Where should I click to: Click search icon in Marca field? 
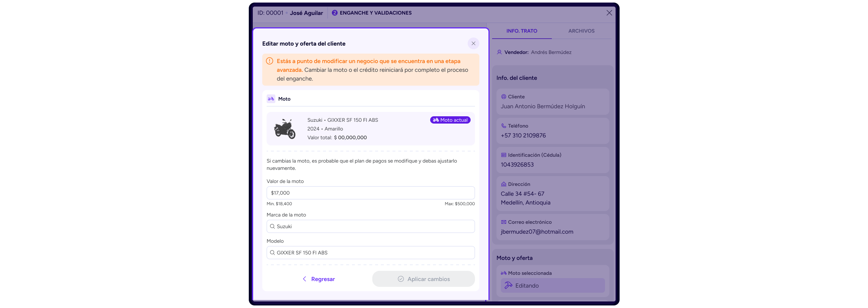point(272,226)
